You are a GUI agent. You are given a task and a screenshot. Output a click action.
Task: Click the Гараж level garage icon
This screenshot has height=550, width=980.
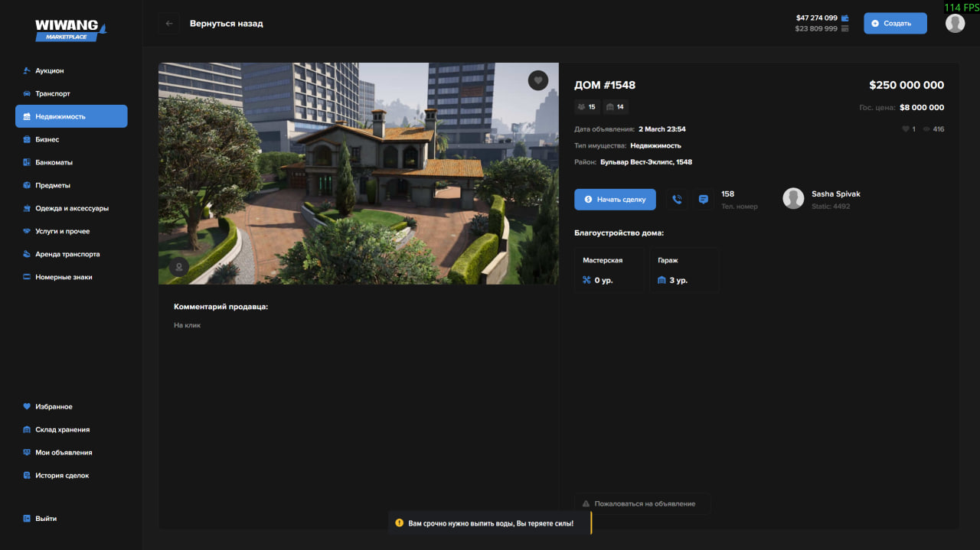[661, 280]
